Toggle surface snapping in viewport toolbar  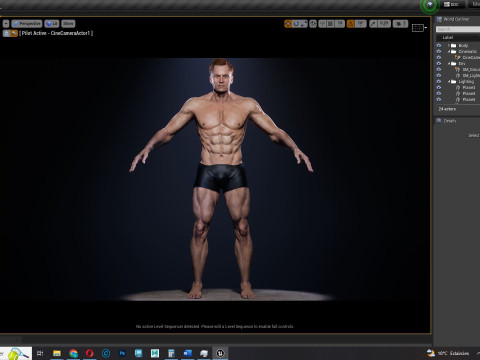click(x=322, y=24)
